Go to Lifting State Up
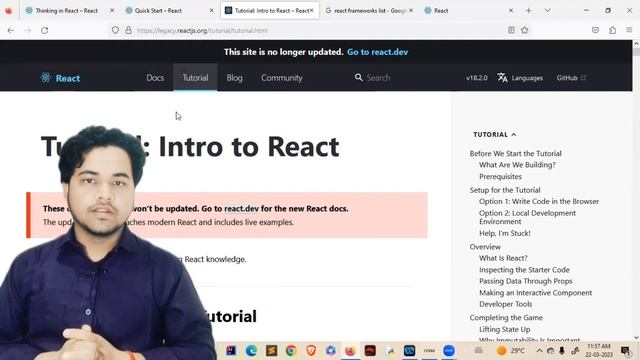Viewport: 640px width, 360px height. [x=504, y=329]
